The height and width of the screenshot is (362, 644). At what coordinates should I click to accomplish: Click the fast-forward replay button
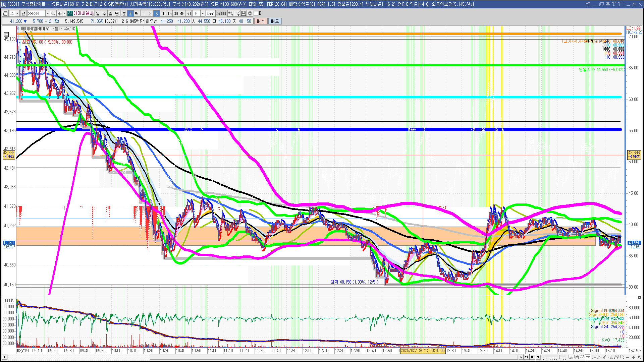click(x=538, y=357)
